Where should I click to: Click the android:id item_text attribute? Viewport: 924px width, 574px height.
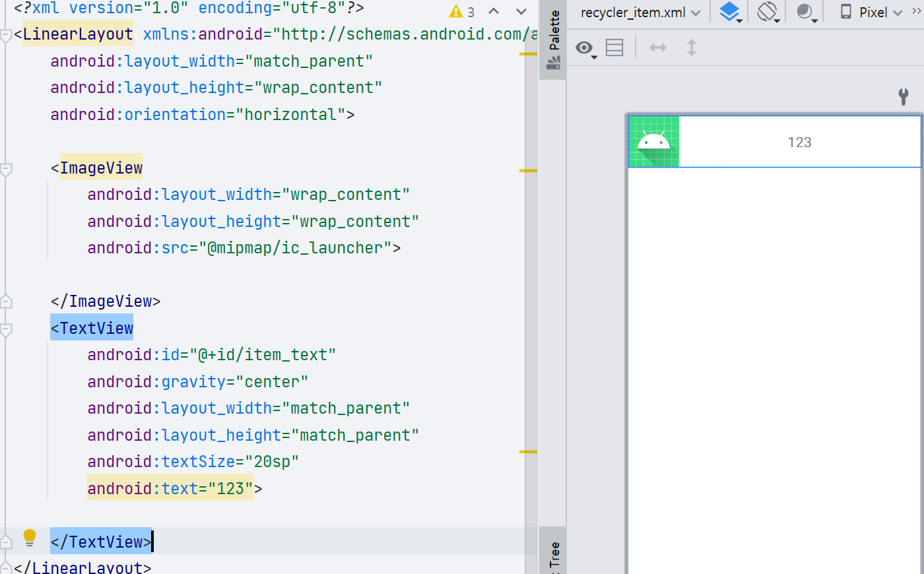pyautogui.click(x=211, y=355)
